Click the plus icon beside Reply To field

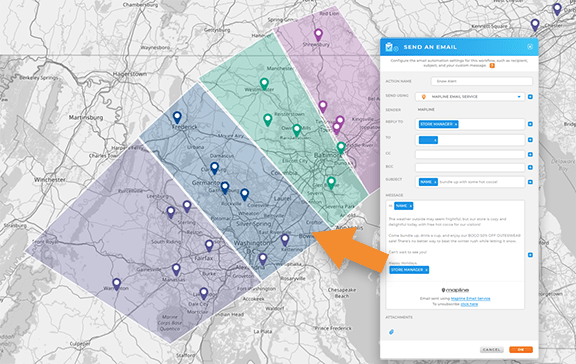[x=530, y=124]
